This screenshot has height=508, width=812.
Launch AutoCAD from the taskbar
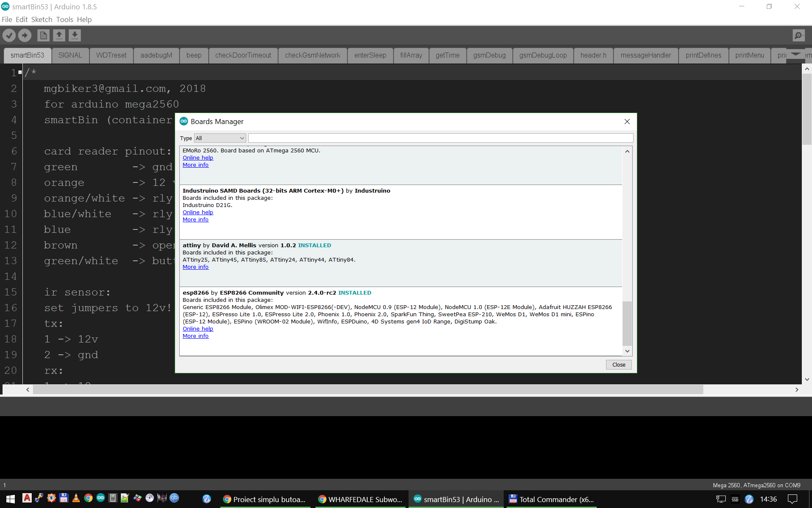[27, 498]
